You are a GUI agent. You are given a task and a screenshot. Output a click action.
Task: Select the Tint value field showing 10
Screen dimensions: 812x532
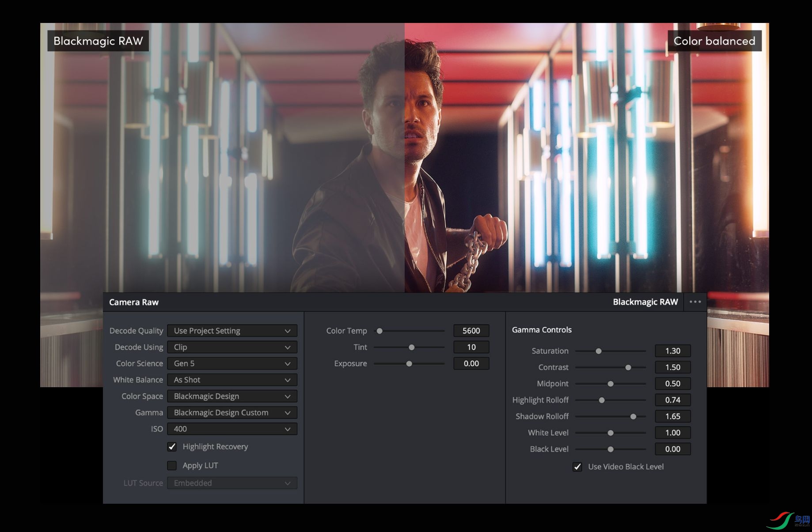(x=471, y=347)
